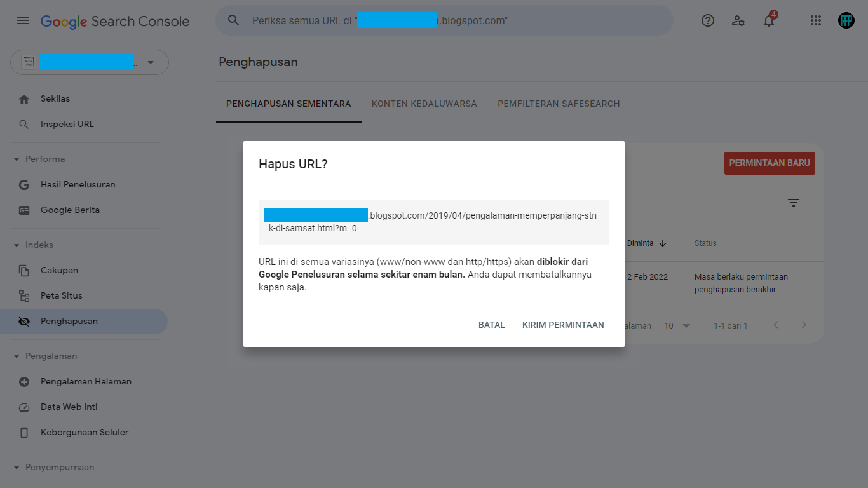Open the users and permissions settings icon
Screen dimensions: 868x488
(738, 20)
